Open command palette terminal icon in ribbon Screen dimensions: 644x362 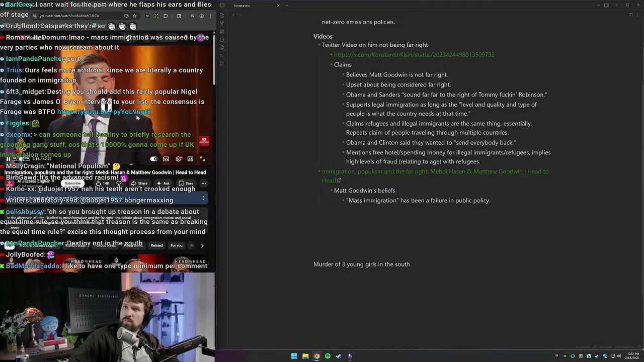pos(222,55)
